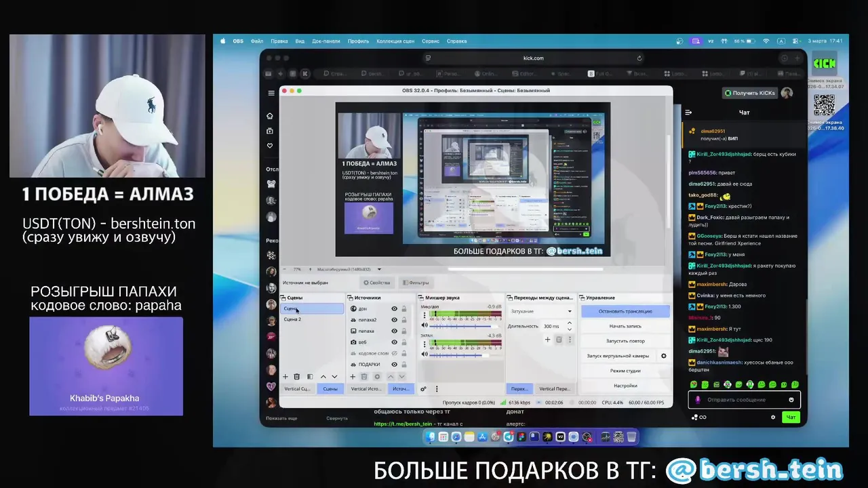
Task: Open the Вид menu
Action: pos(300,41)
